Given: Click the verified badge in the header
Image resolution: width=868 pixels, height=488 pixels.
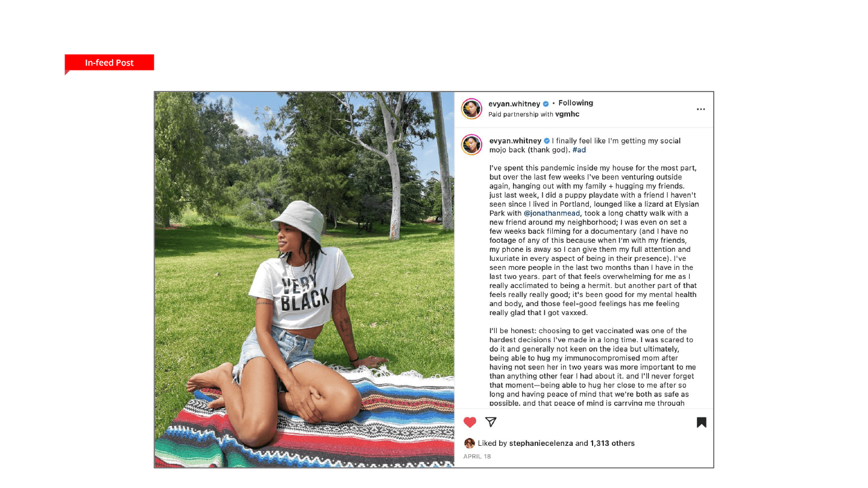Looking at the screenshot, I should coord(546,104).
